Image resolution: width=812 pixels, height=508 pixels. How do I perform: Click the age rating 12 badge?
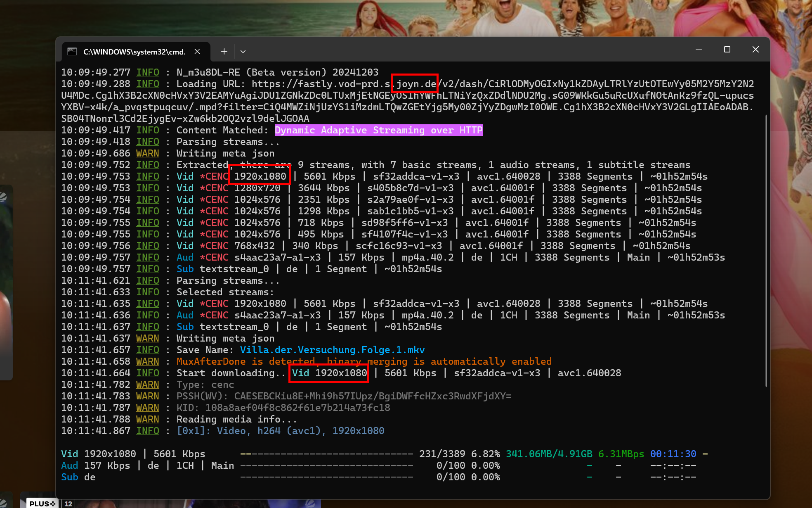(68, 503)
